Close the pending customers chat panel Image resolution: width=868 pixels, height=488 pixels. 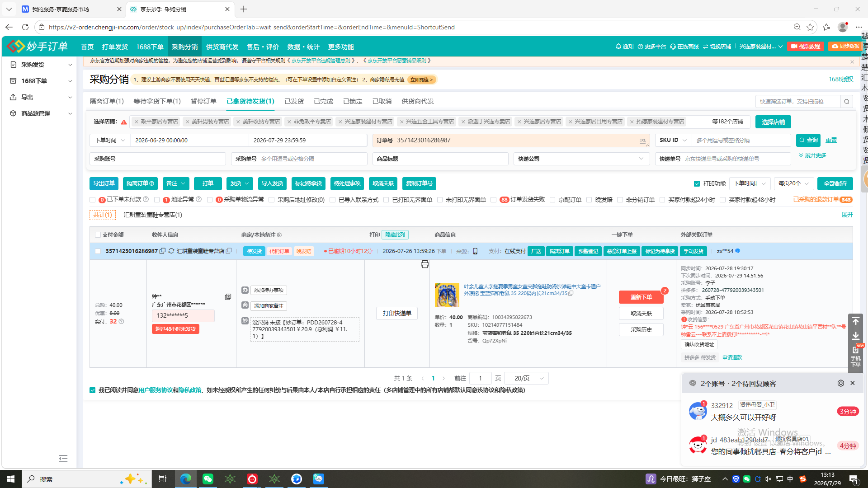click(853, 383)
